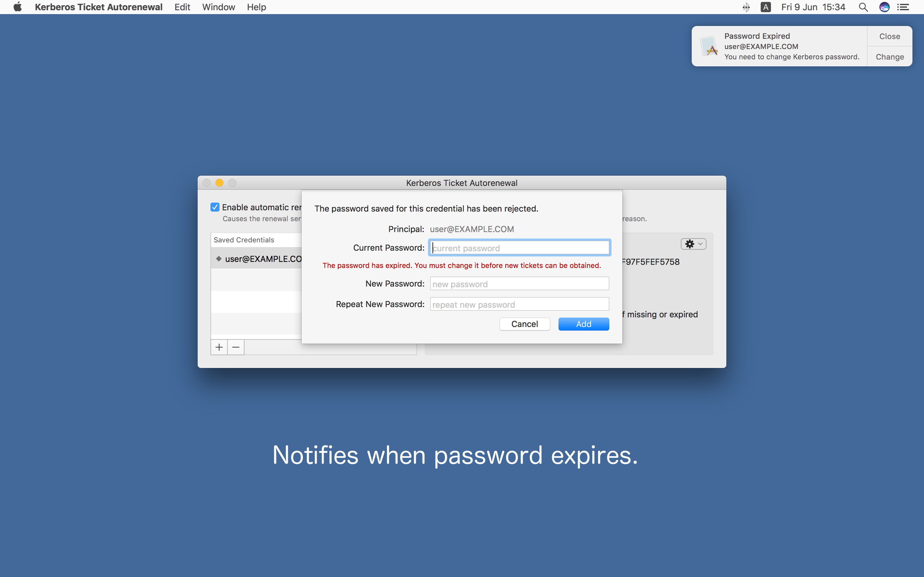This screenshot has width=924, height=577.
Task: Click the Spotlight search icon in menu bar
Action: (x=863, y=7)
